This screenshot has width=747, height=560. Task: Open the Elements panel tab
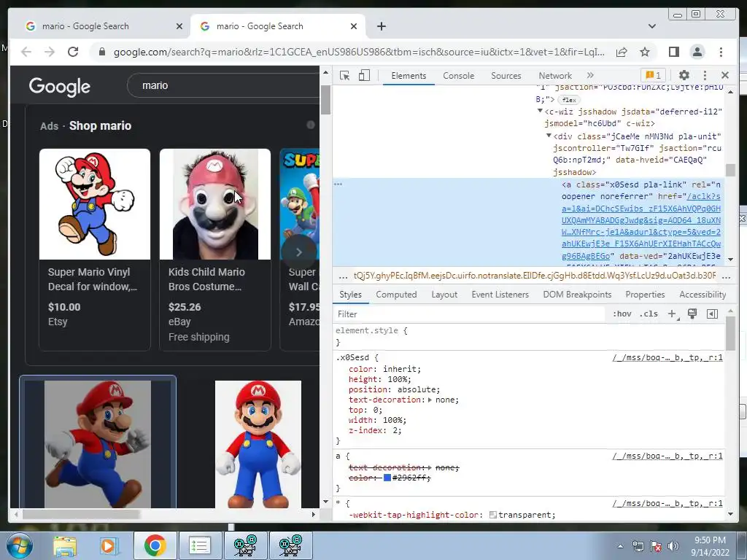click(x=409, y=76)
